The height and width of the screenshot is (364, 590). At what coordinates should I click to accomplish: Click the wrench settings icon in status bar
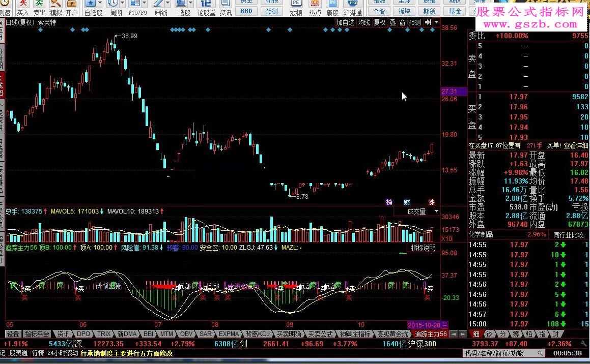tap(585, 344)
